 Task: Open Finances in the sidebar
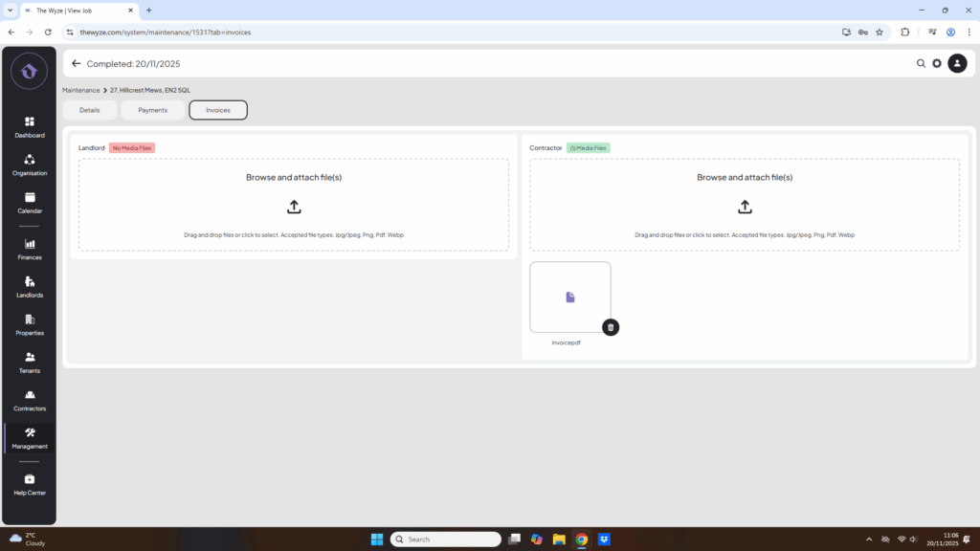30,249
